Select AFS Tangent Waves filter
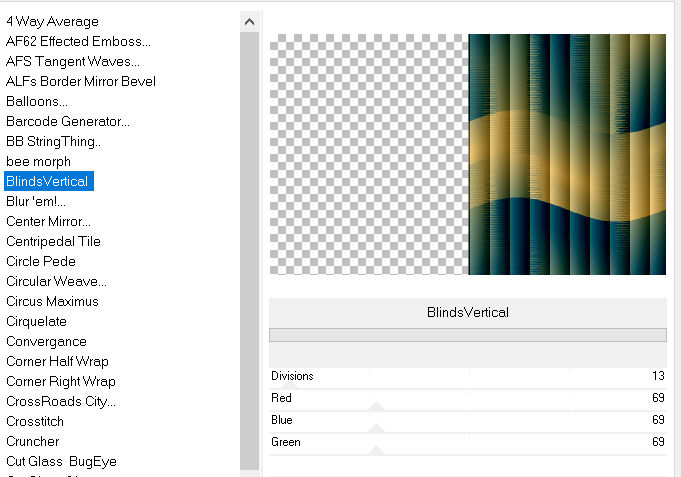Viewport: 681px width, 477px height. click(x=71, y=61)
